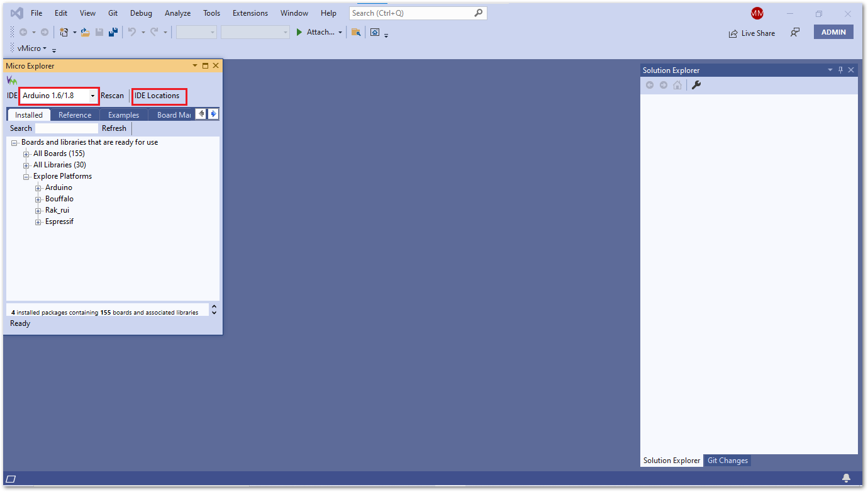Open Solution Explorer Properties wrench icon
This screenshot has width=868, height=492.
click(696, 85)
